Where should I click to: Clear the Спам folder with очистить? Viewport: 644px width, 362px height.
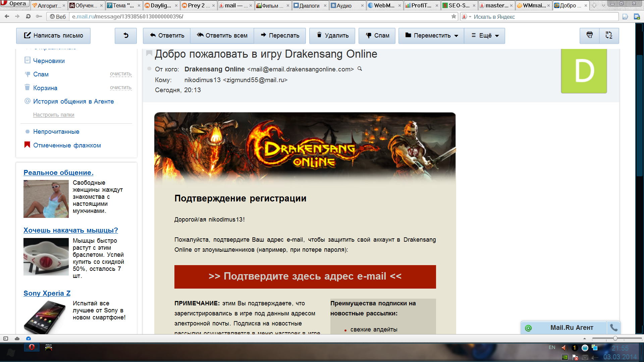pos(121,74)
